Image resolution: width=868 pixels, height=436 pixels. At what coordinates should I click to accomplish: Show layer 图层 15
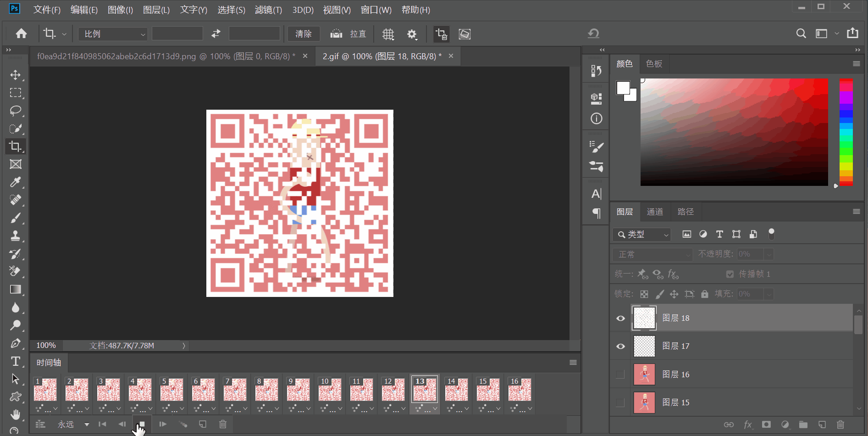click(620, 402)
